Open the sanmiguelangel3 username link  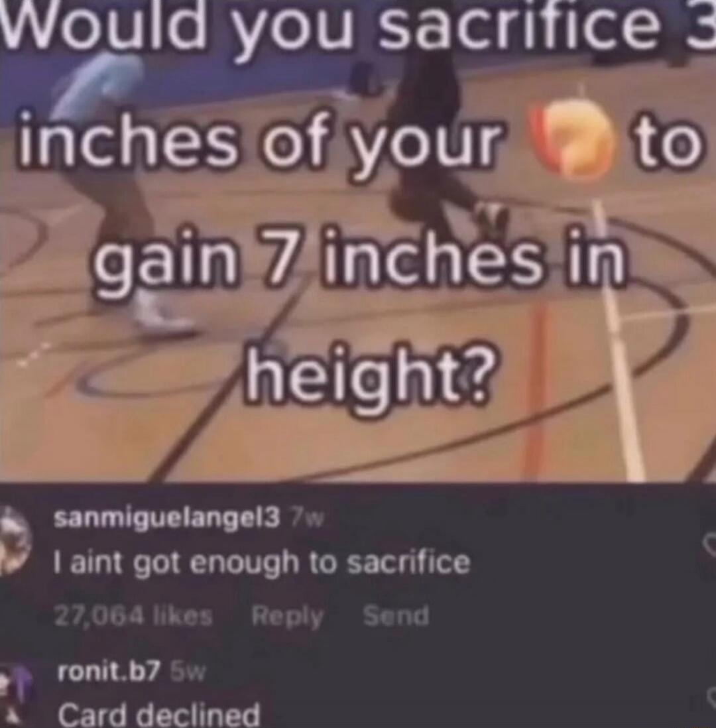[x=167, y=519]
